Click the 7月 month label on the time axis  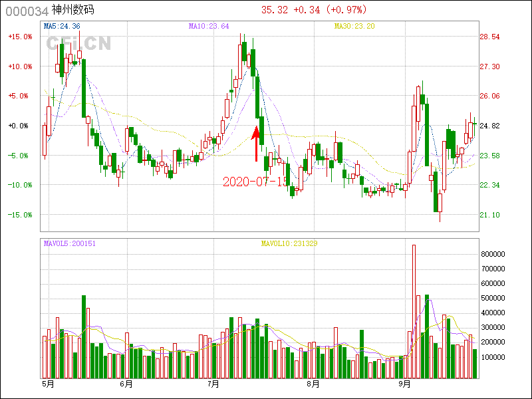click(213, 384)
